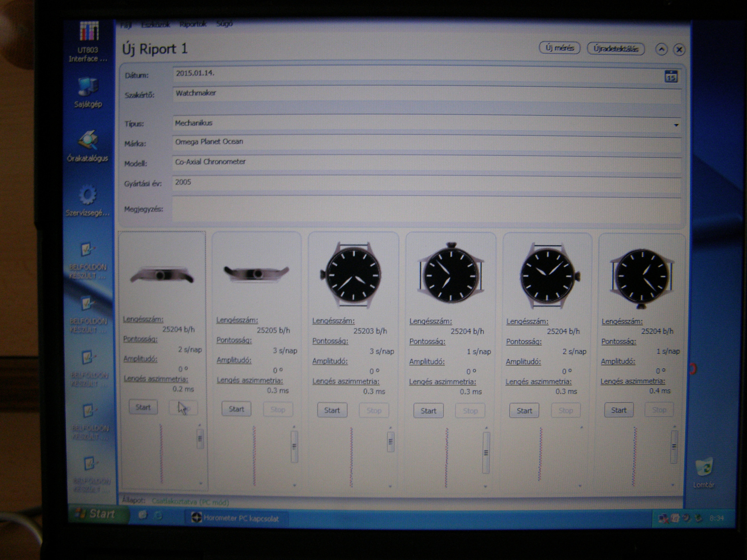Start measurement in the 2 s/nap 0.3 ms panel
The height and width of the screenshot is (560, 747).
[524, 411]
